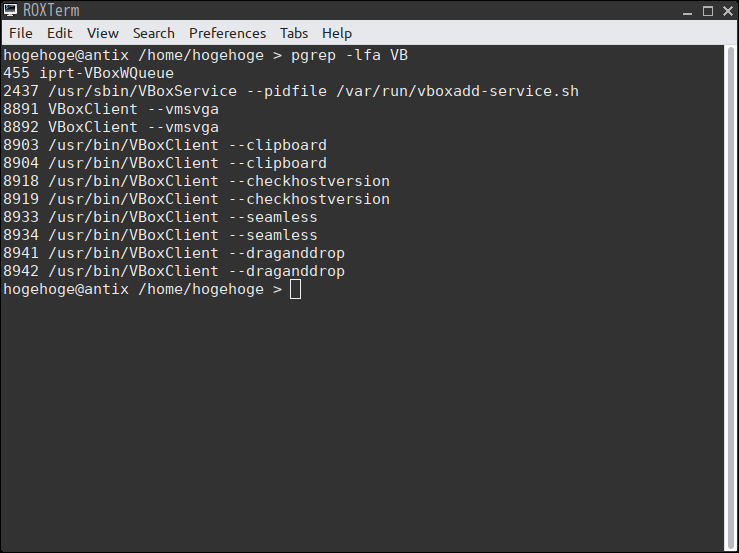
Task: Click the ROXTerm title bar text
Action: coord(51,10)
